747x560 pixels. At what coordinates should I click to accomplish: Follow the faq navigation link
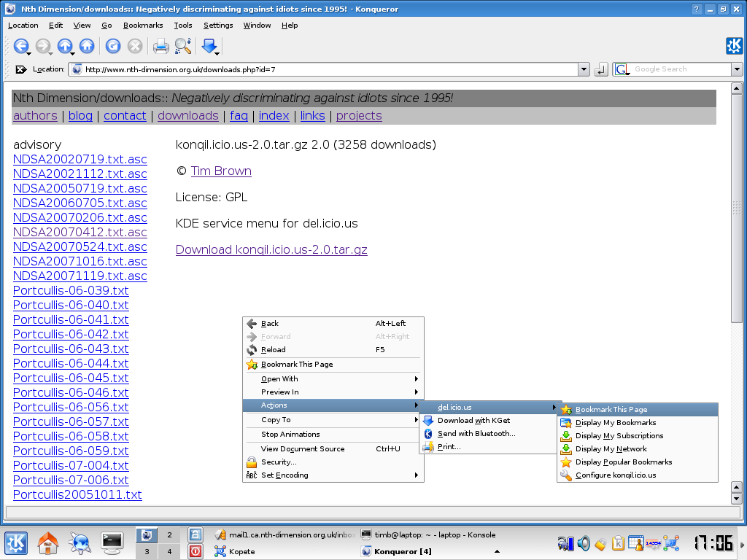pos(239,116)
